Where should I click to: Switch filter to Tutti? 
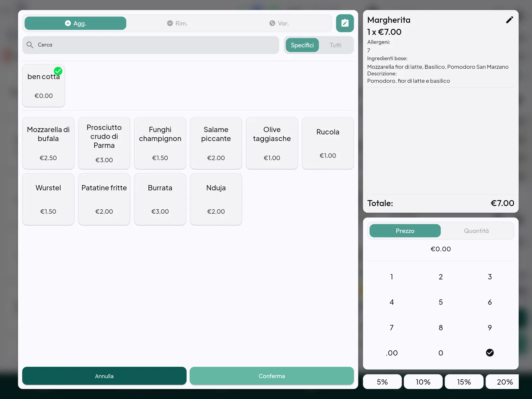(x=335, y=45)
